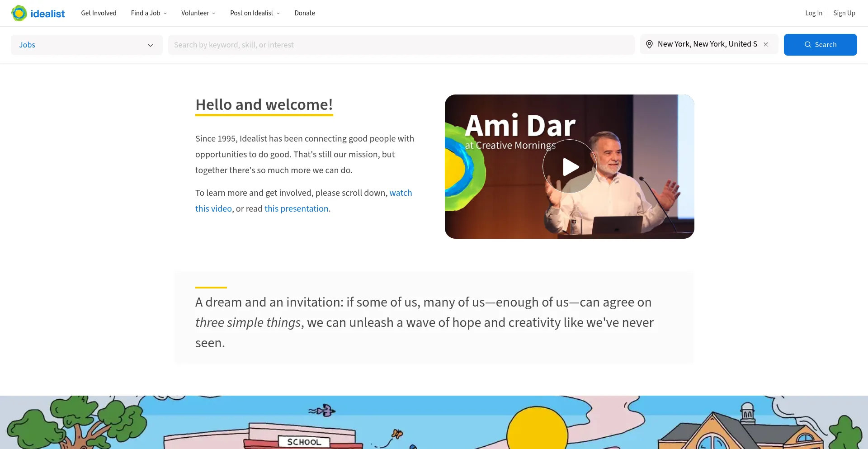Click the Idealist logo icon
The width and height of the screenshot is (868, 449).
click(19, 13)
